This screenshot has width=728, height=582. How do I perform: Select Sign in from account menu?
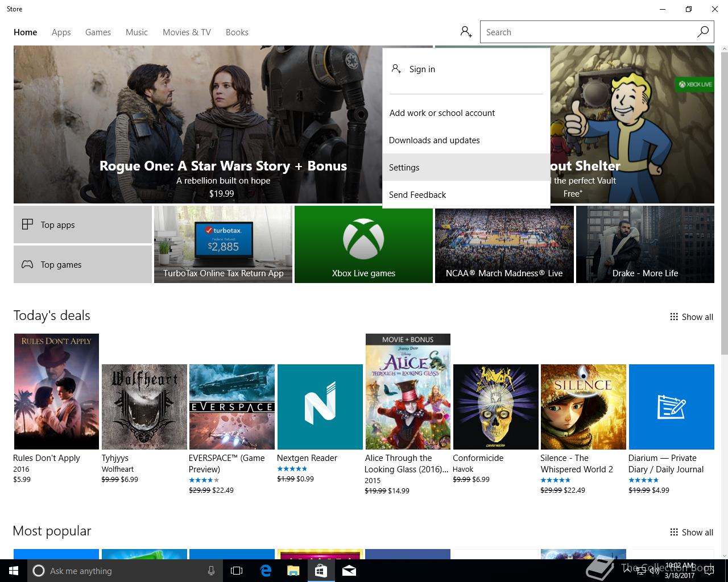click(466, 69)
